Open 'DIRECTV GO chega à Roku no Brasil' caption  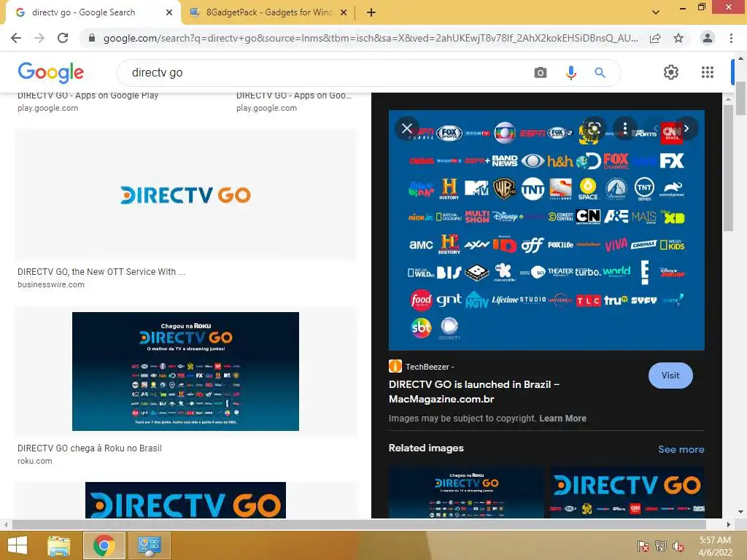pyautogui.click(x=90, y=448)
